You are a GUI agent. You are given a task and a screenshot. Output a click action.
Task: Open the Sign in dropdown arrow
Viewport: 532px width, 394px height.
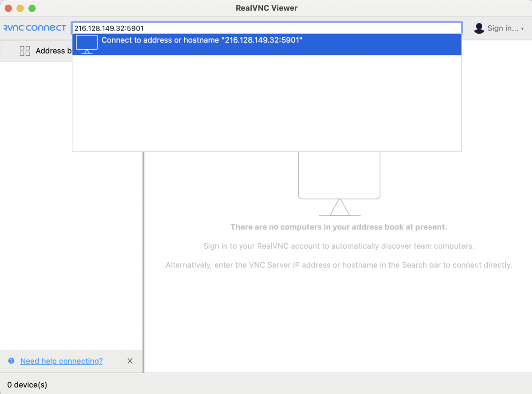tap(522, 28)
